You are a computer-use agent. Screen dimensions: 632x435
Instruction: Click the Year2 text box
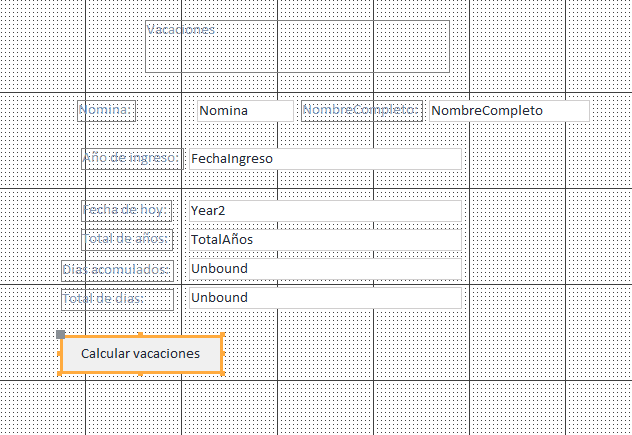[x=325, y=211]
